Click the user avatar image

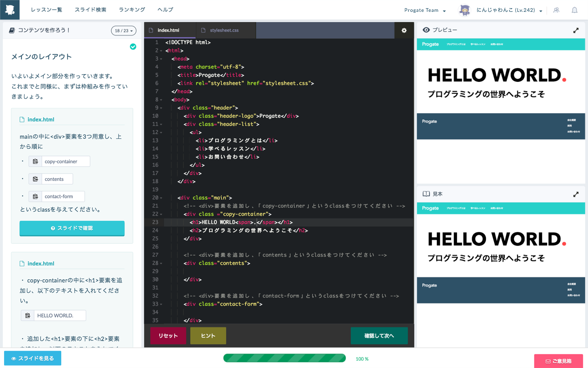click(465, 10)
